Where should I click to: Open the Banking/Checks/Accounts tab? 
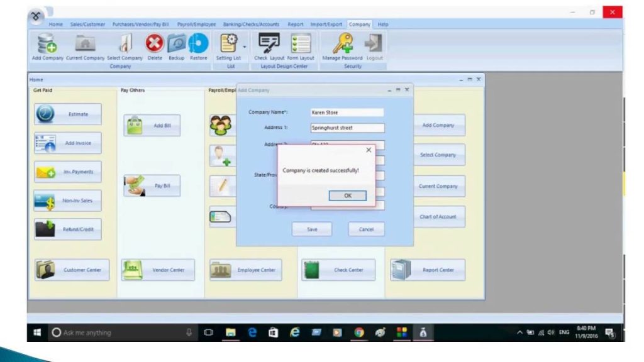click(x=251, y=25)
